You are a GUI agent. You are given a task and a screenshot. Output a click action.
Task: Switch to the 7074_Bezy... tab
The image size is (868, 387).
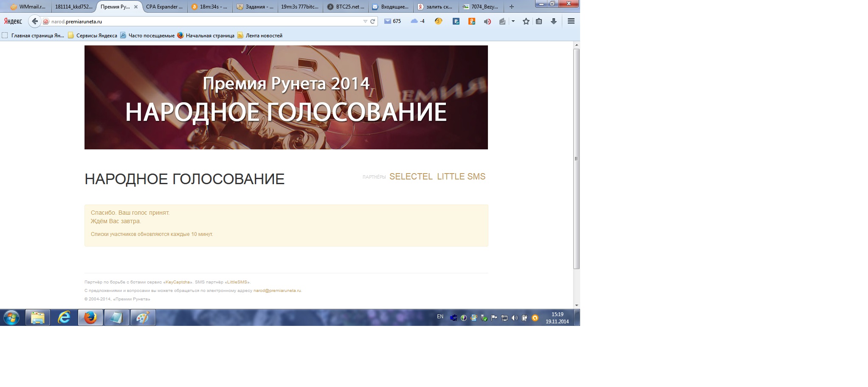482,7
